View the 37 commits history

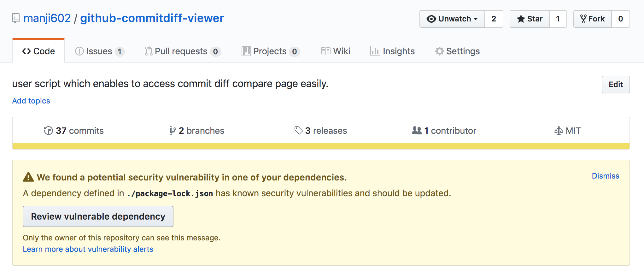click(x=74, y=131)
